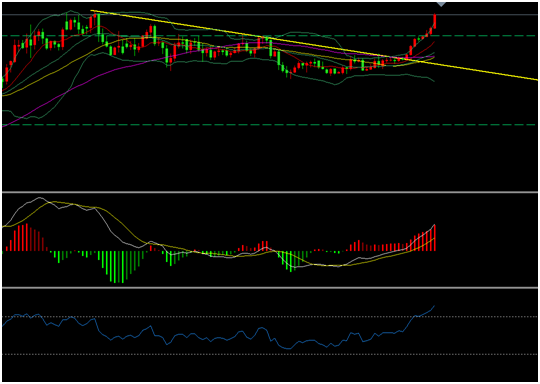Click the gray chart-shift triangle marker at top
The height and width of the screenshot is (384, 540).
441,4
